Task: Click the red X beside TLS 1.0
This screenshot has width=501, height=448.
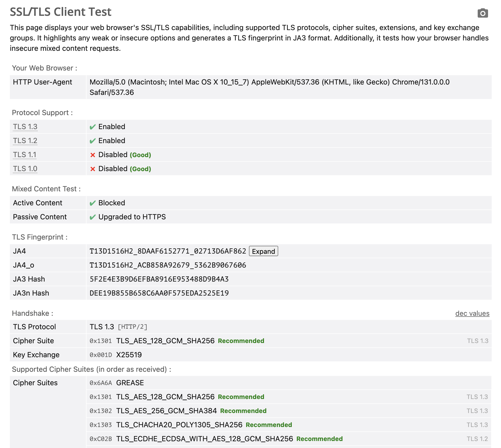Action: (92, 169)
